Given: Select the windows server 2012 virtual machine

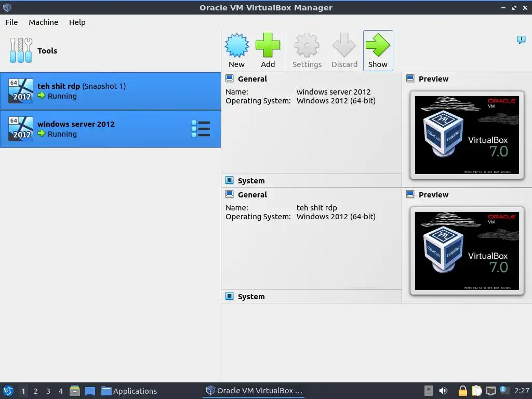Looking at the screenshot, I should 110,129.
